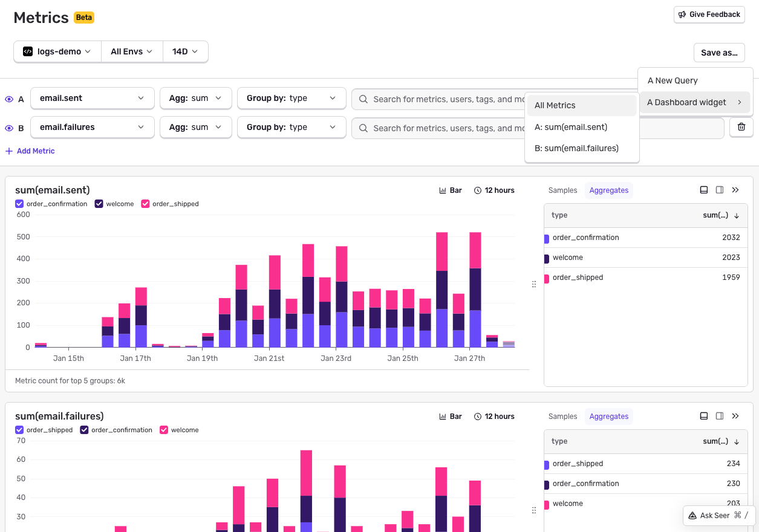759x532 pixels.
Task: Click order_shipped row value 234
Action: click(x=734, y=464)
